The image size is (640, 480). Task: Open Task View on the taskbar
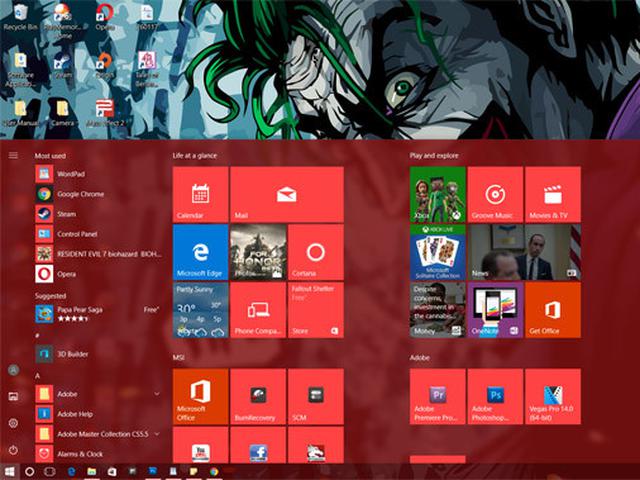click(50, 472)
